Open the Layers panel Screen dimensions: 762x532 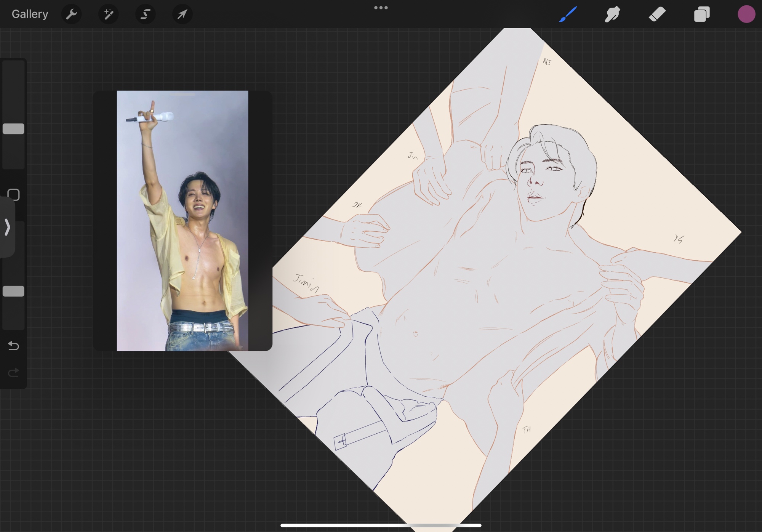(x=702, y=14)
